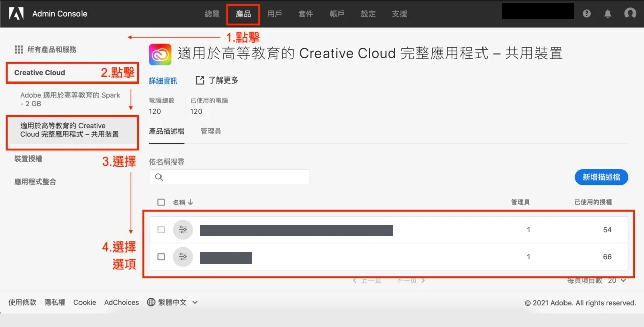644x327 pixels.
Task: Open the 支援 tab
Action: (x=399, y=14)
